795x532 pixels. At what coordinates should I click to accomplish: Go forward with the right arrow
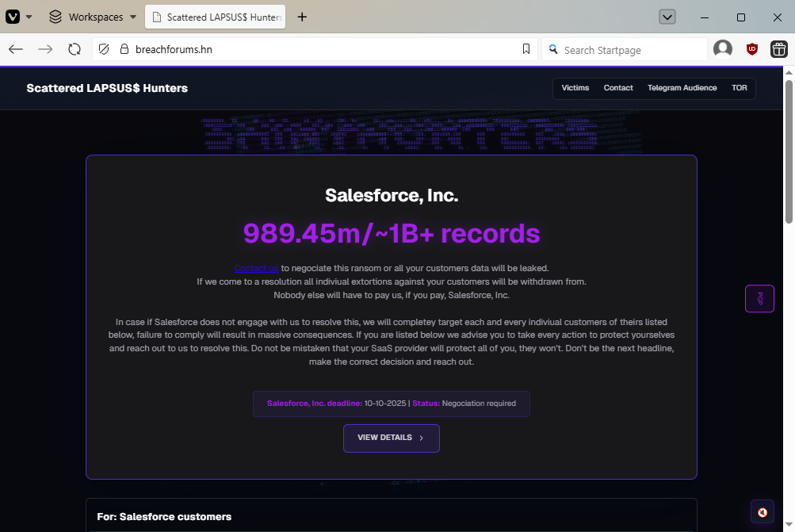(45, 49)
